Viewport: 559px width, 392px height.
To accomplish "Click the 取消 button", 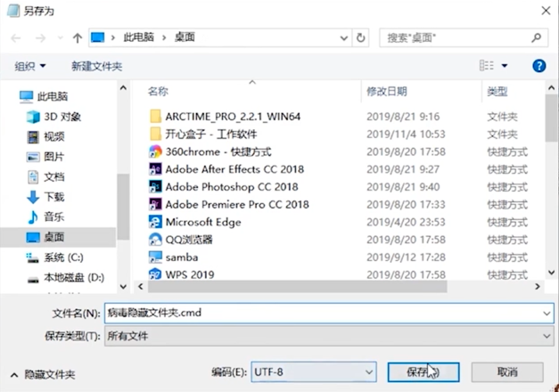I will click(x=506, y=371).
